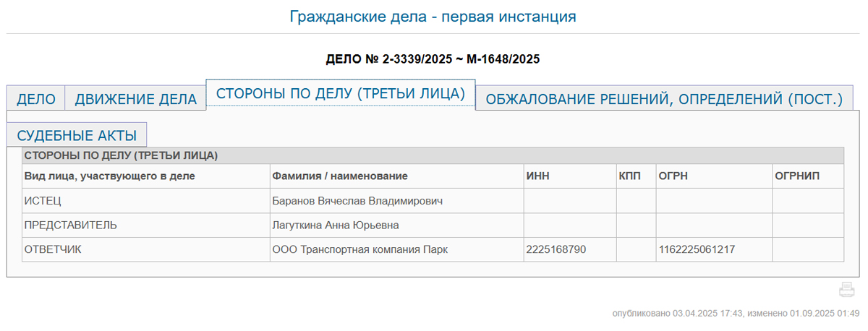Click defendant ООО Транспортная компания Парк
Viewport: 868px width, 331px height.
(x=359, y=249)
